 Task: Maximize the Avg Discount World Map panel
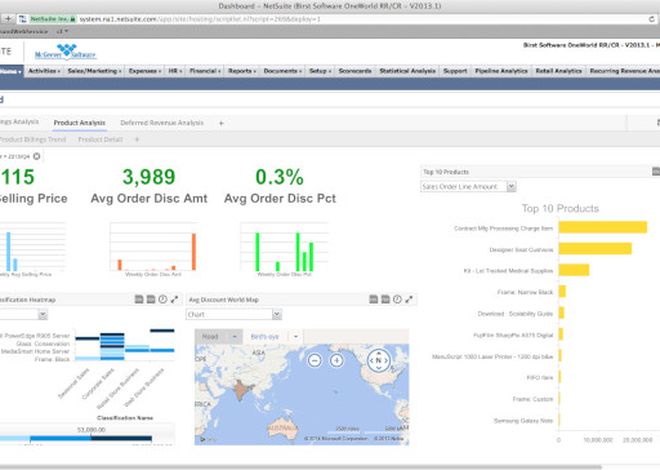(409, 299)
